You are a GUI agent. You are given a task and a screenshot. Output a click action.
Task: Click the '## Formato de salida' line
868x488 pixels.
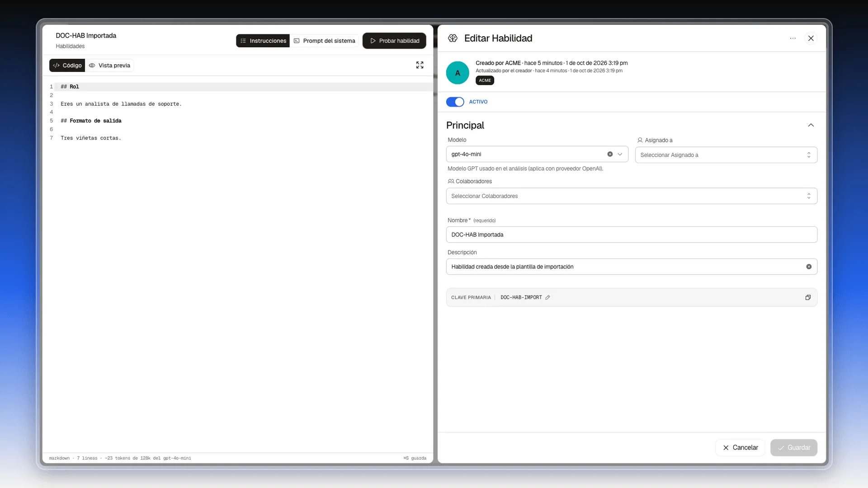click(x=91, y=121)
